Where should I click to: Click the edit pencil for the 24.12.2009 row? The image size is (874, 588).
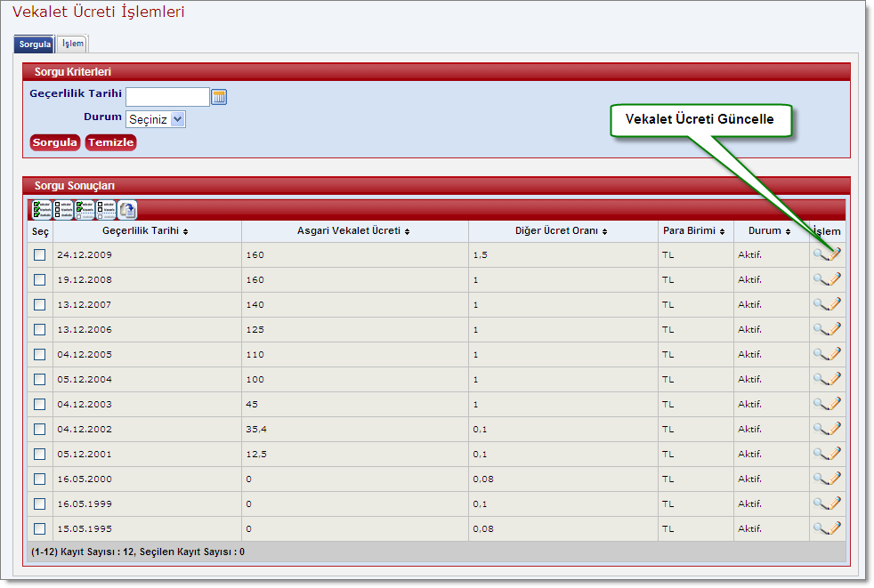[834, 254]
